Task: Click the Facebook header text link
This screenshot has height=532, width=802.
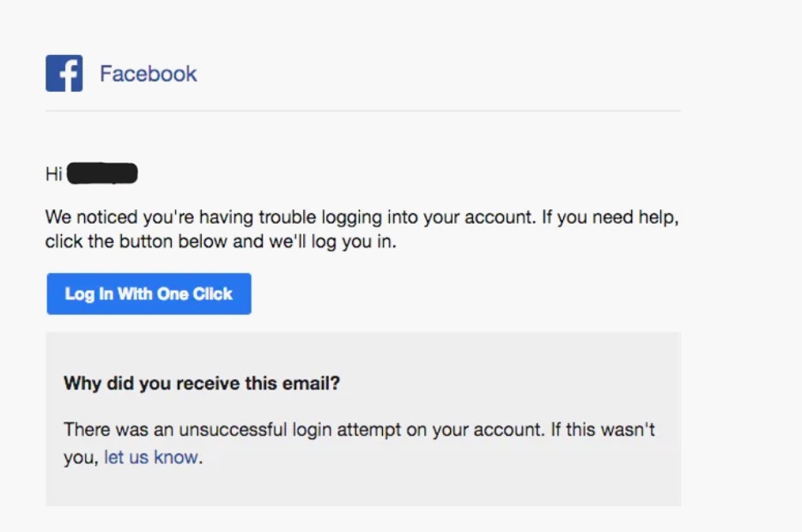Action: click(148, 74)
